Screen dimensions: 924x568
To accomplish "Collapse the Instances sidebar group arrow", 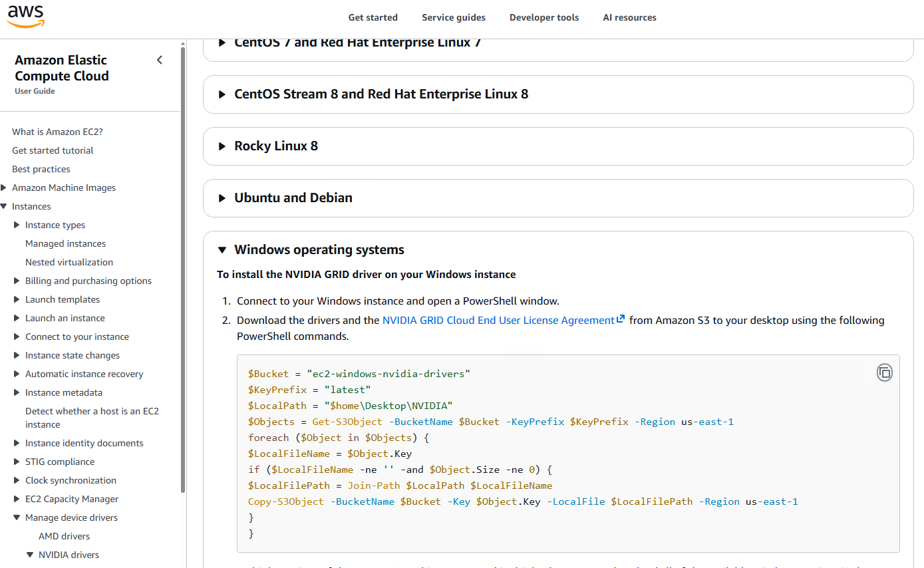I will point(4,207).
